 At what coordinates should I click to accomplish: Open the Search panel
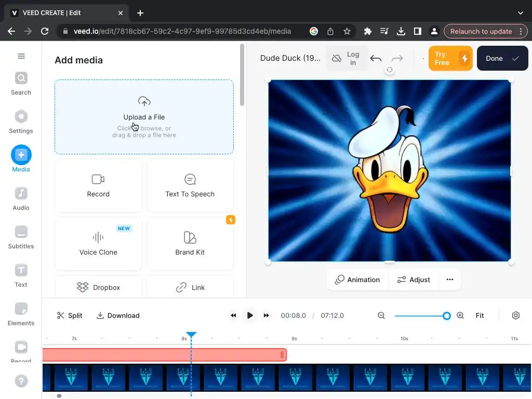(21, 84)
